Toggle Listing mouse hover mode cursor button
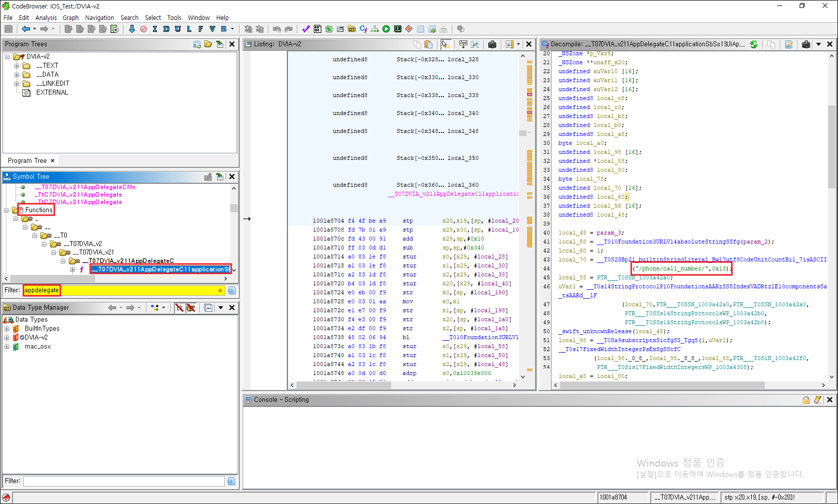Viewport: 838px width, 504px height. coord(445,44)
